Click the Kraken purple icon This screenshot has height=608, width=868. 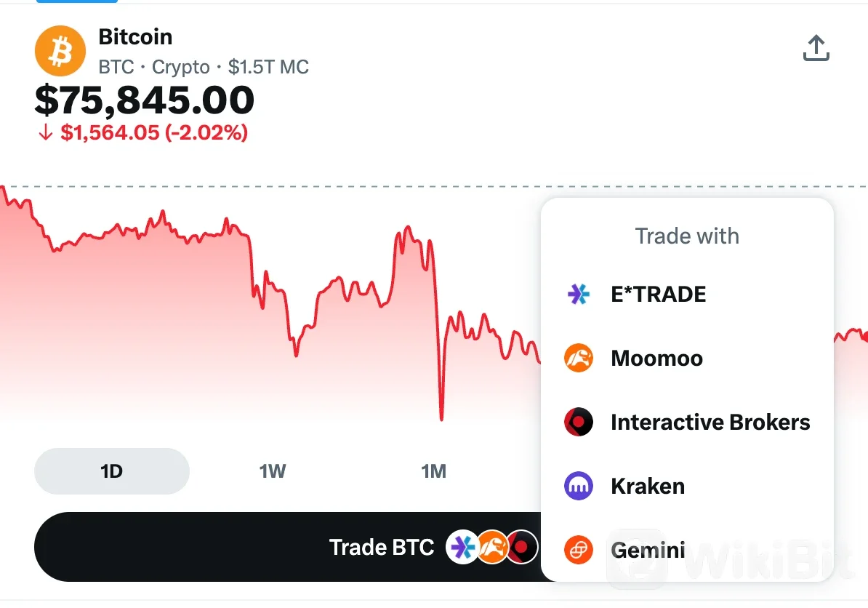pos(579,486)
